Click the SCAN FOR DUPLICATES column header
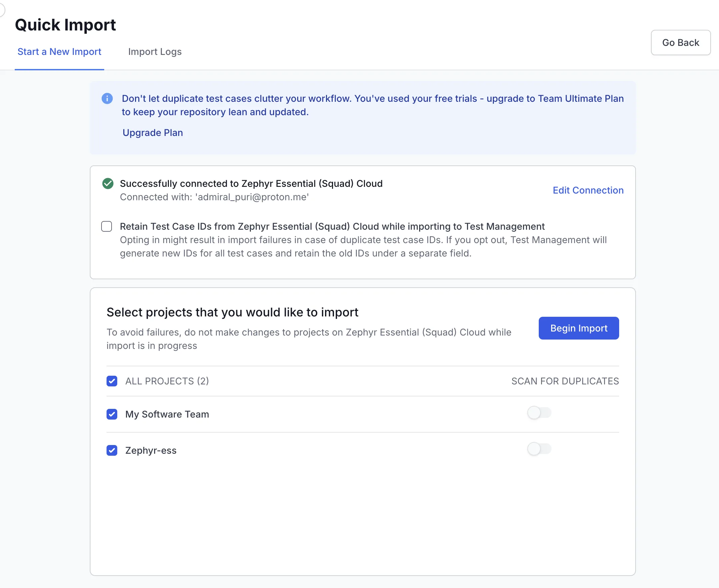The width and height of the screenshot is (719, 588). pyautogui.click(x=565, y=381)
